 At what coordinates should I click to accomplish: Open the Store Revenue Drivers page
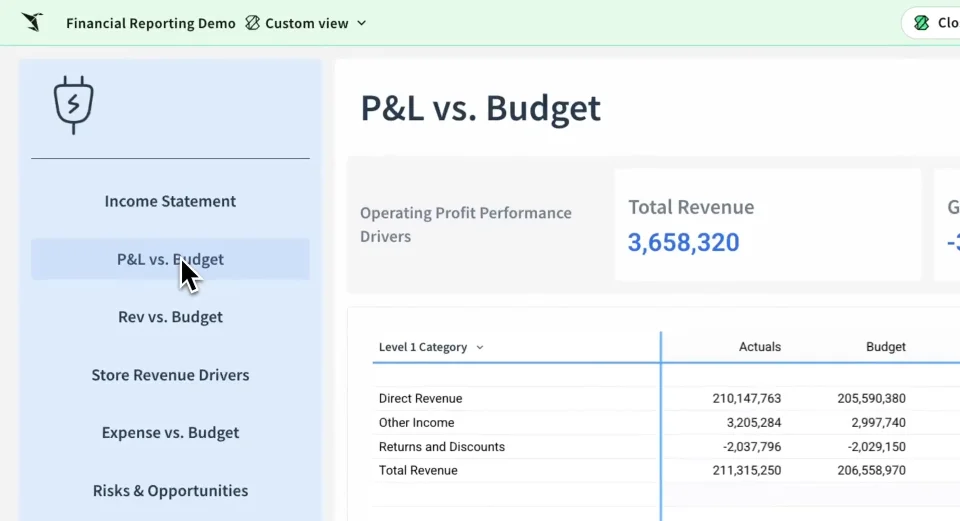(x=170, y=375)
